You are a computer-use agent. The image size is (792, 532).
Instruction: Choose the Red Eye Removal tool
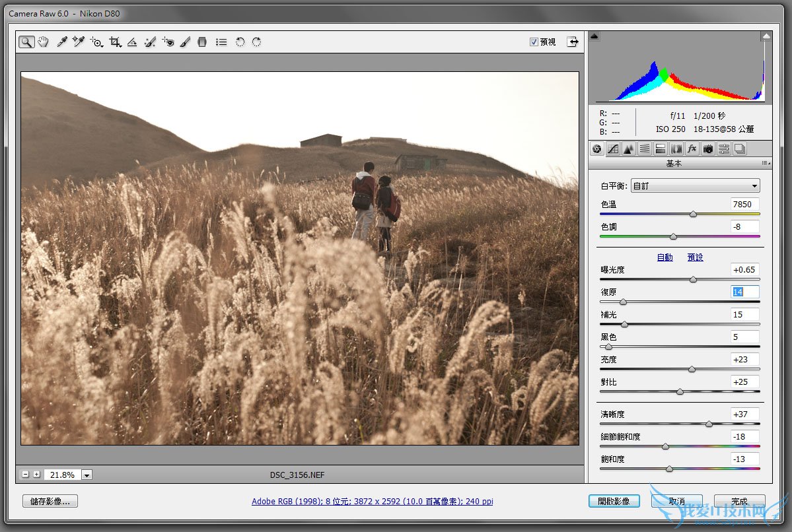(168, 42)
